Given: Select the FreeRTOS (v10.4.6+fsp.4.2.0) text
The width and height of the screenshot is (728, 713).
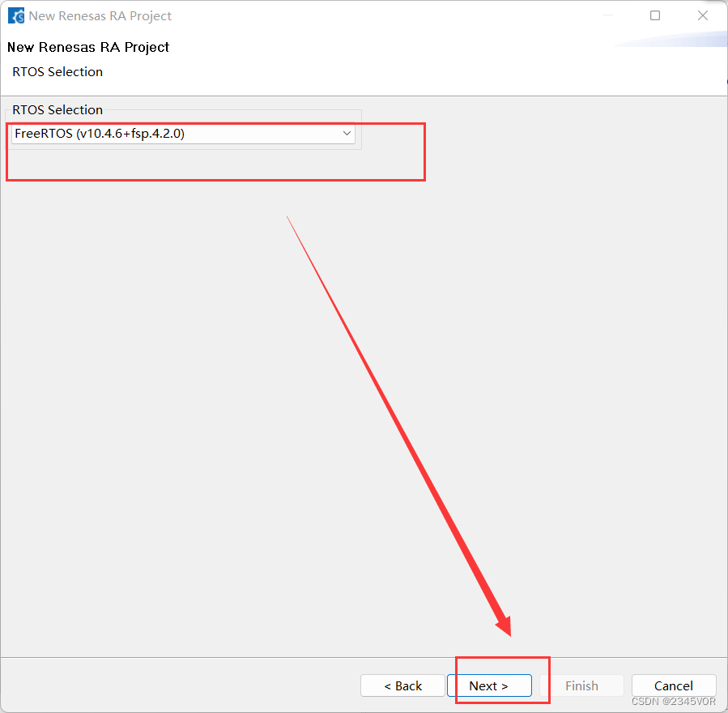Looking at the screenshot, I should tap(100, 134).
